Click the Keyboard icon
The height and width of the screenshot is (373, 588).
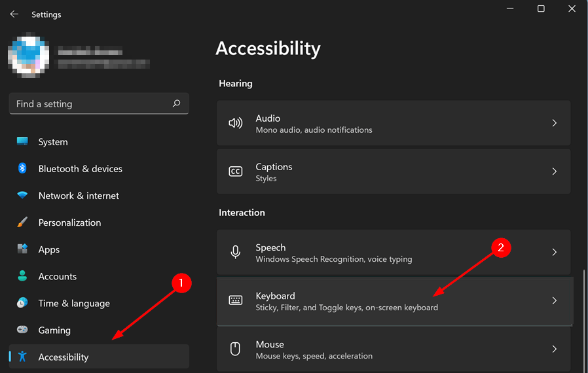236,300
